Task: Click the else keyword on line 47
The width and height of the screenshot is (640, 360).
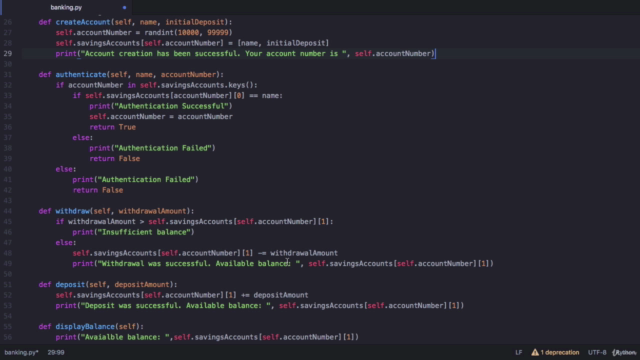Action: (64, 242)
